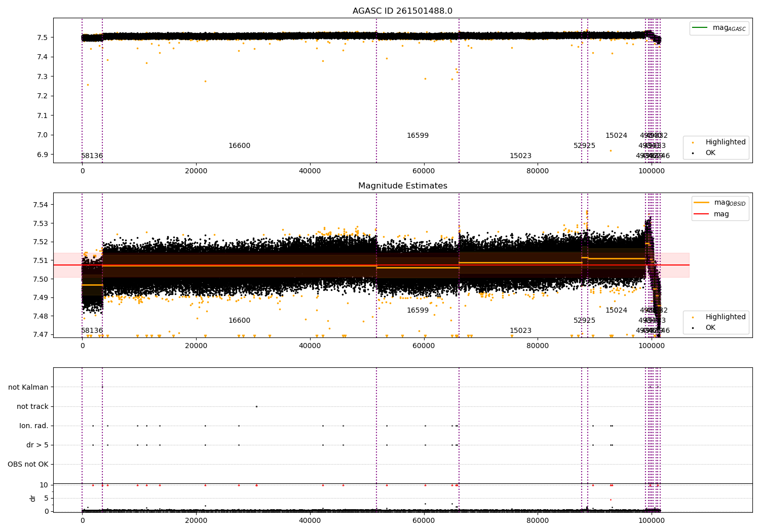This screenshot has width=760, height=532.
Task: Select the green mag AGASC legend entry
Action: (x=719, y=28)
